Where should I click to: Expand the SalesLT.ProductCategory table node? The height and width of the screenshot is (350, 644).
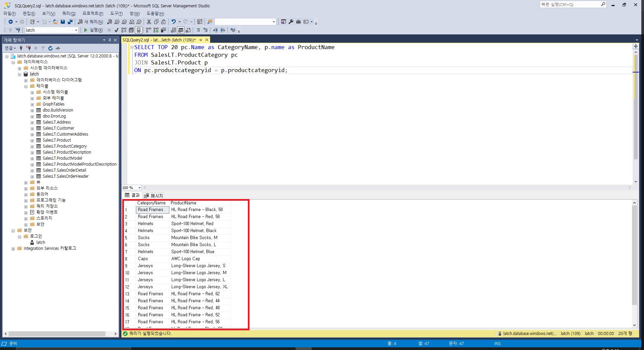[32, 147]
